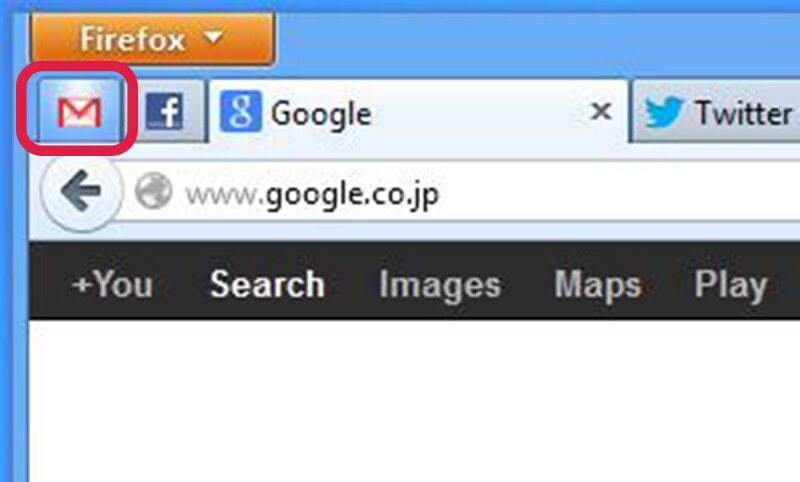Click the Search link in Google bar
This screenshot has height=482, width=800.
tap(267, 284)
